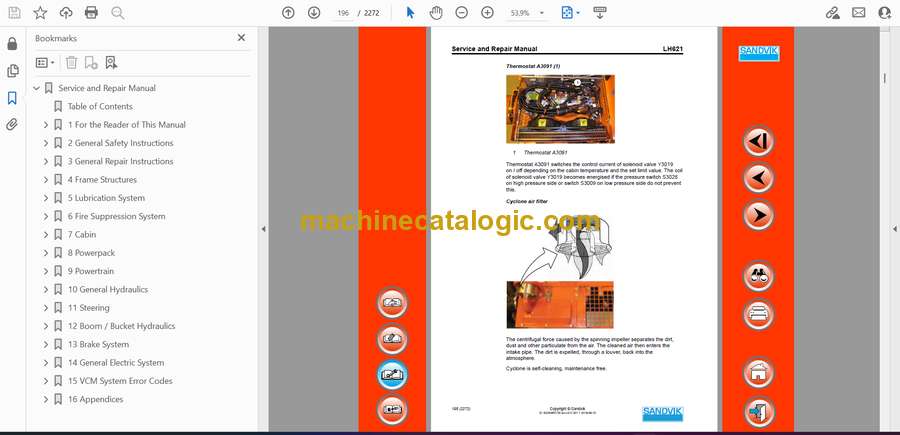Click the find current bookmark icon
Image resolution: width=900 pixels, height=435 pixels.
pyautogui.click(x=111, y=63)
